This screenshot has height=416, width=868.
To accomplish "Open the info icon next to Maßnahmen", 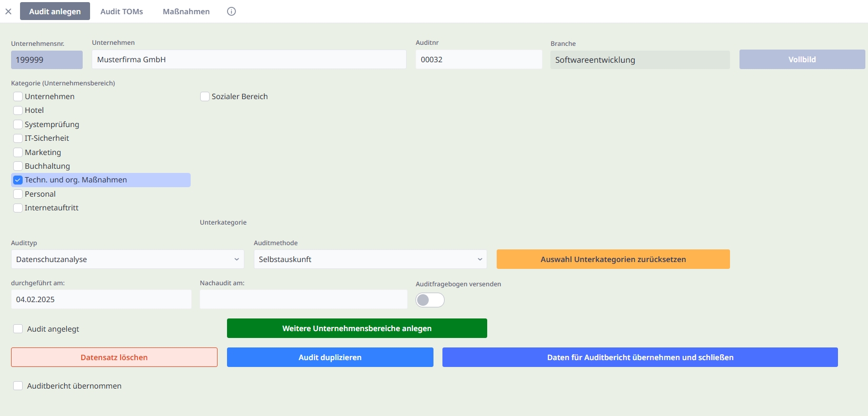I will coord(231,11).
